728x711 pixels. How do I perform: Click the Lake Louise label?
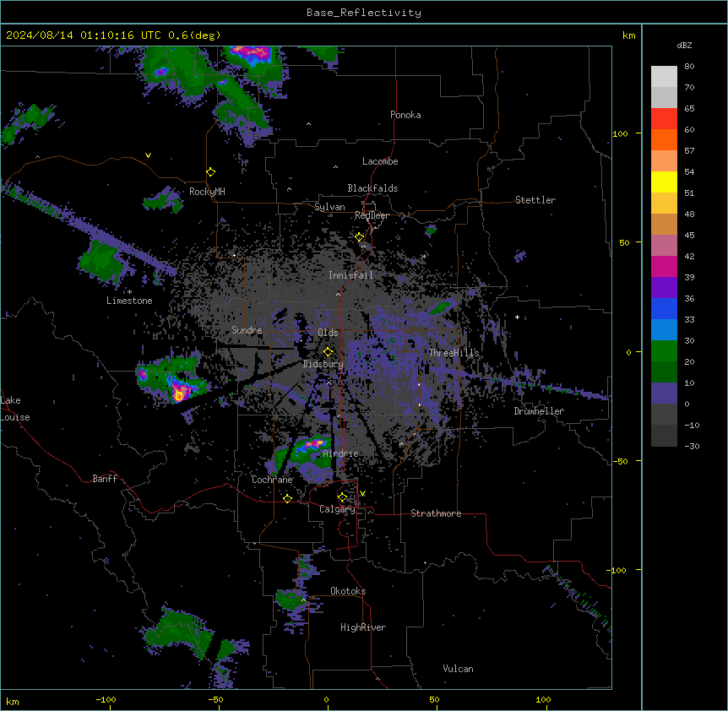(x=14, y=409)
